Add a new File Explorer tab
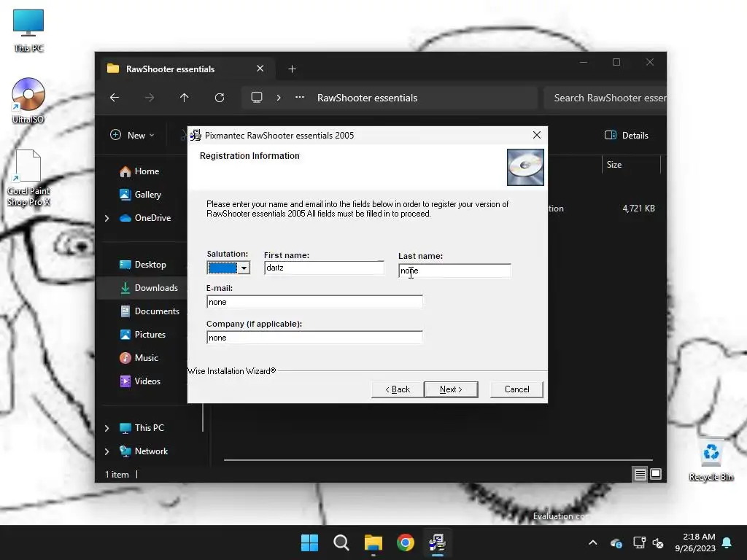Screen dimensions: 747x560 pyautogui.click(x=292, y=69)
